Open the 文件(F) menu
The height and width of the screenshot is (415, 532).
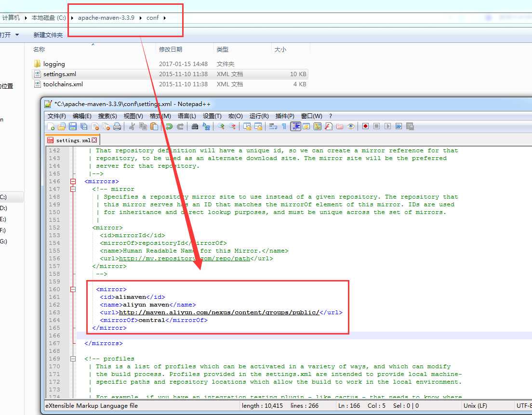(x=57, y=116)
